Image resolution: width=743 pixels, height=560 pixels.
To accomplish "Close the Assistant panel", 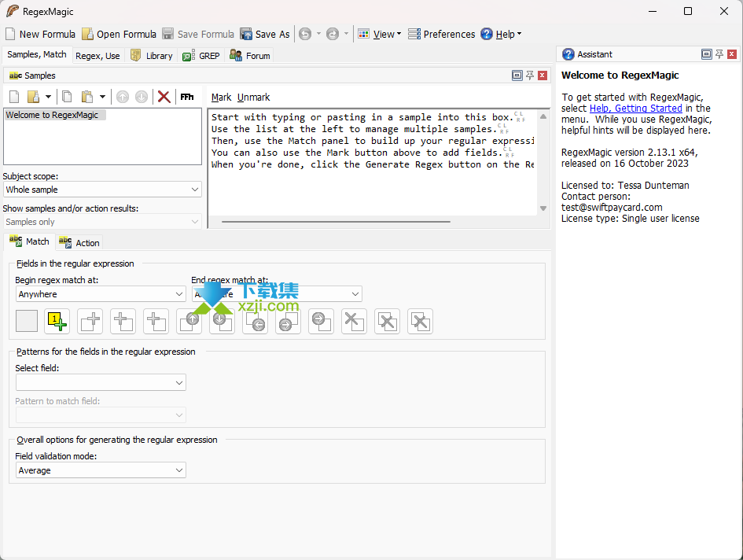I will tap(732, 54).
